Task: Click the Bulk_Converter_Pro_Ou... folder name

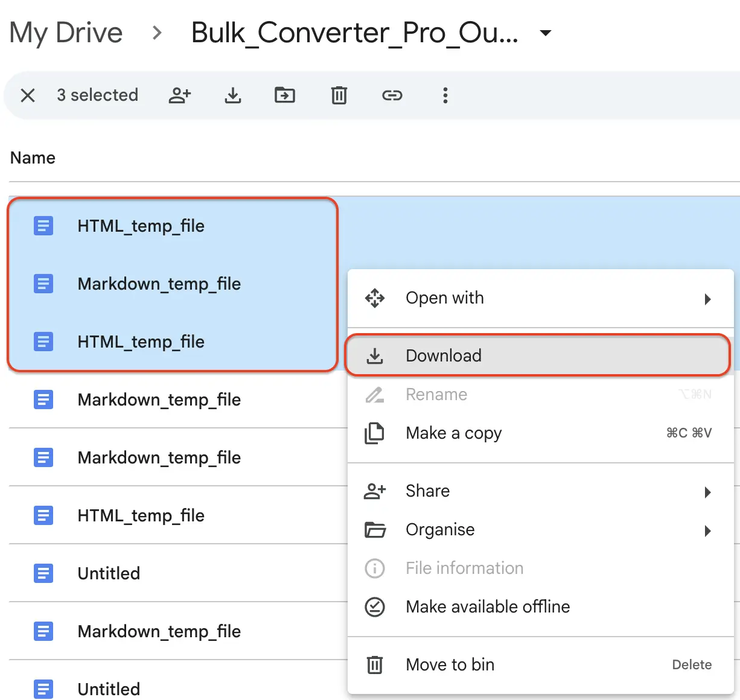Action: [x=355, y=33]
